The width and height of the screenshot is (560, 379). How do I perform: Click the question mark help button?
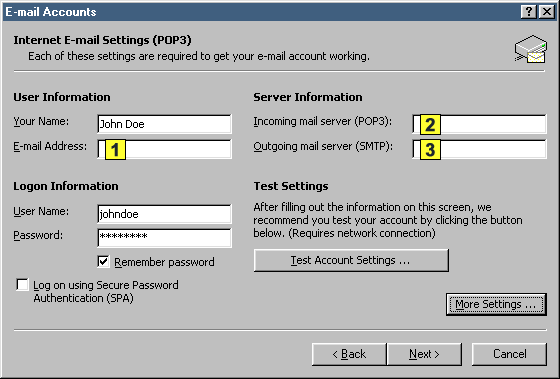point(529,12)
